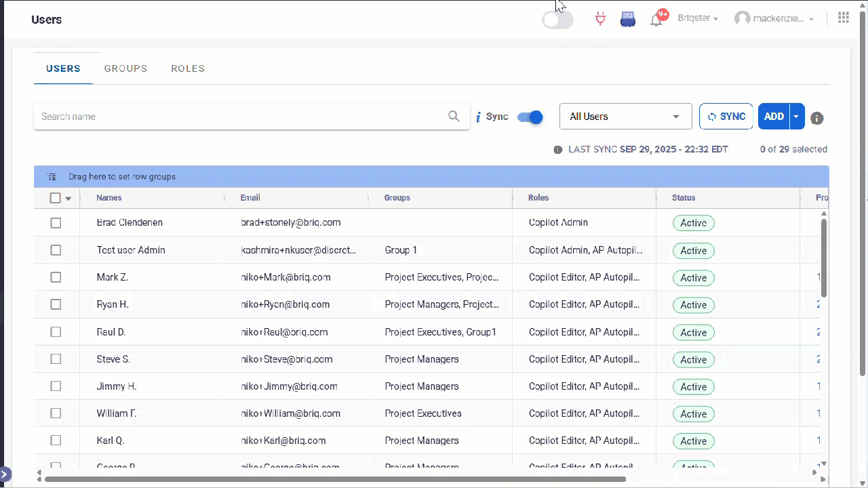The image size is (868, 488).
Task: Open the ADD button dropdown arrow
Action: [x=797, y=117]
